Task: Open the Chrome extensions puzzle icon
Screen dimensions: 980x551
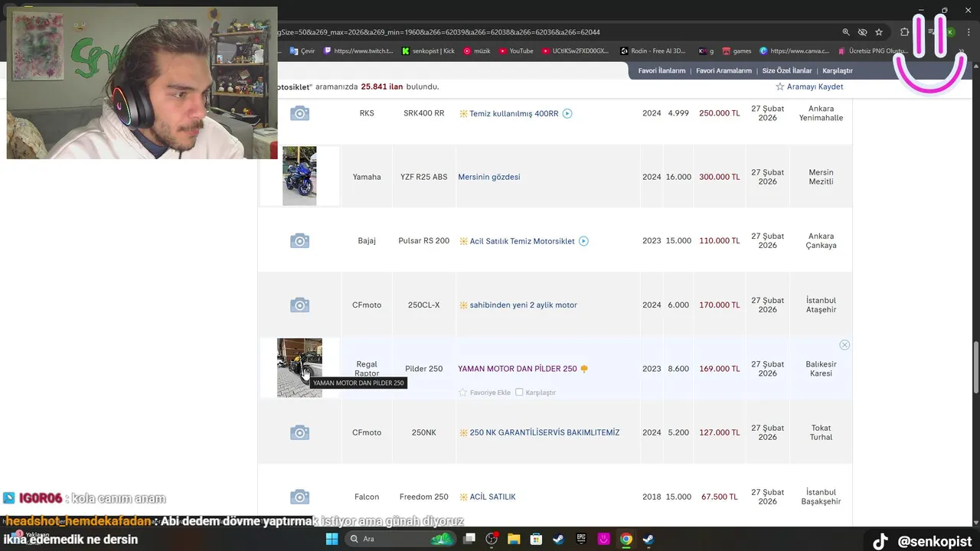Action: (905, 32)
